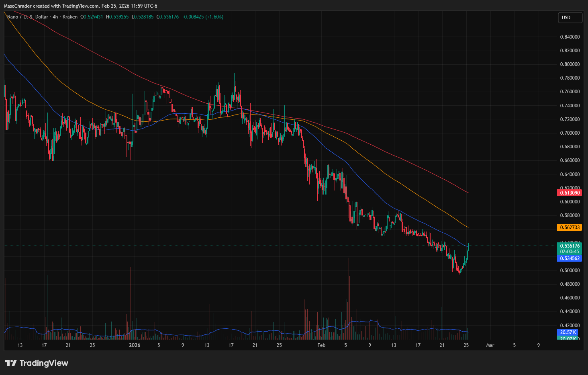Click the change value +0.008425 (+1.60%)

pyautogui.click(x=202, y=17)
